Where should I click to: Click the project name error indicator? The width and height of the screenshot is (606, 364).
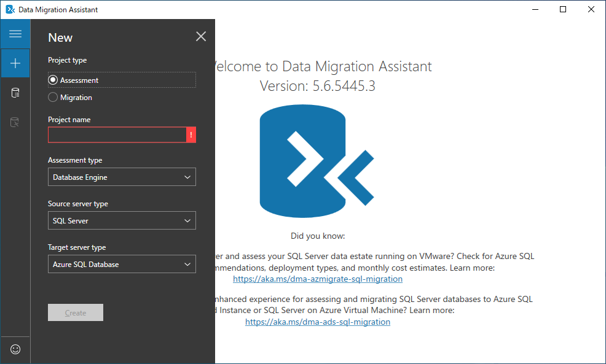coord(191,134)
